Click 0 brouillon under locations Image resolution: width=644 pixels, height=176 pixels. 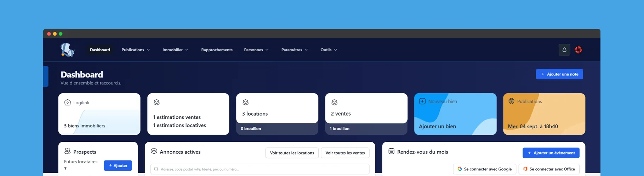click(x=251, y=129)
